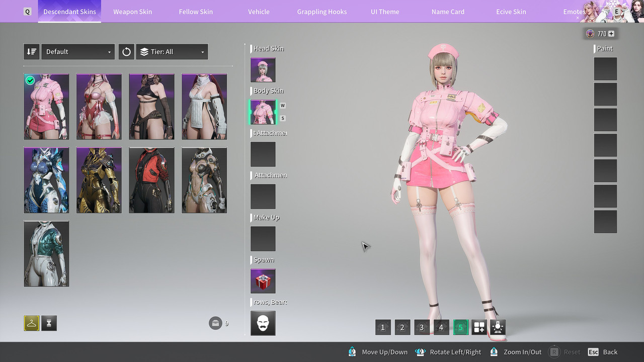This screenshot has height=362, width=644.
Task: Open the Head Skin slot
Action: 263,70
